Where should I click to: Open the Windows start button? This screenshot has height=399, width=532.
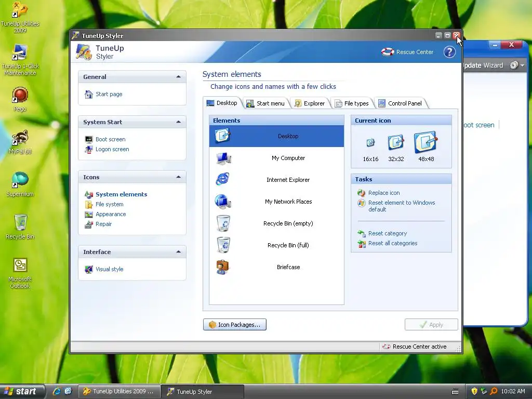click(22, 391)
